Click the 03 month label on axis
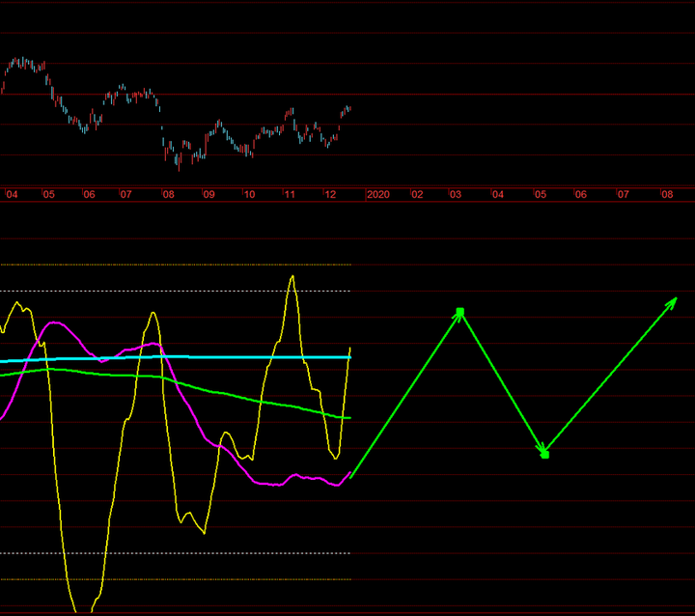The width and height of the screenshot is (695, 616). tap(456, 195)
